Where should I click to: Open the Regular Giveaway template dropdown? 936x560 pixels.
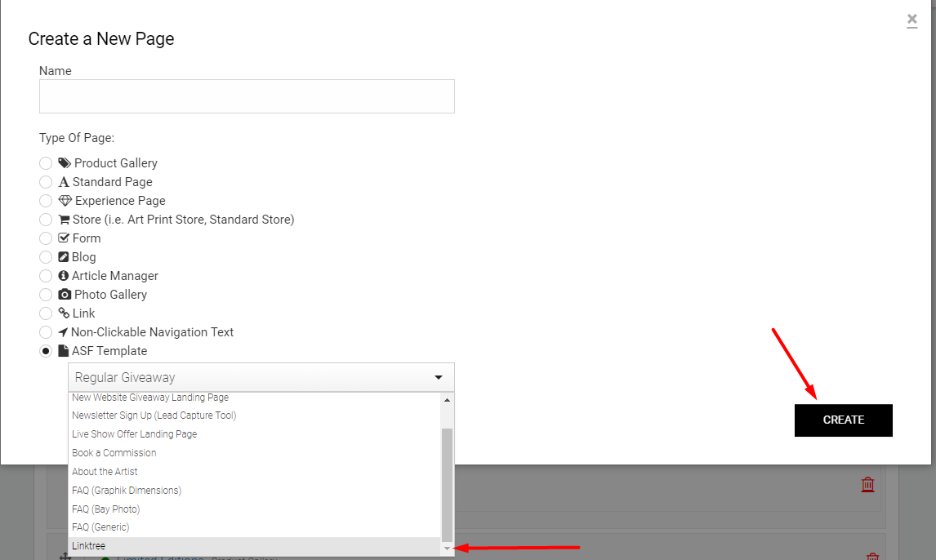coord(261,377)
